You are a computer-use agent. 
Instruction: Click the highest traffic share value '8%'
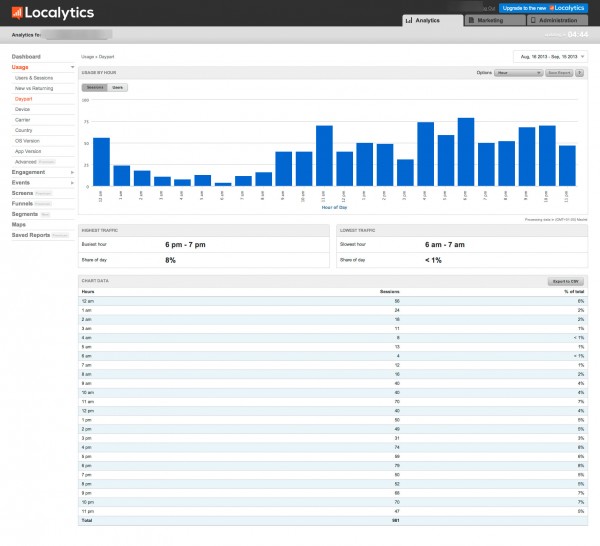tap(170, 261)
